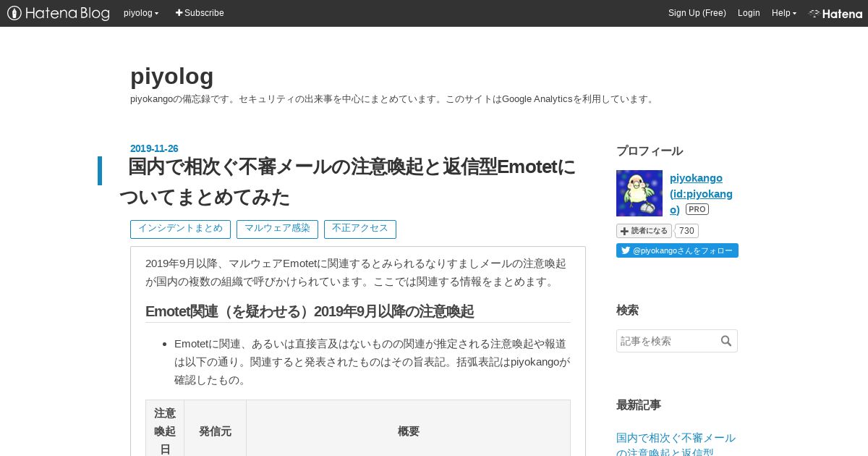Open the piyokango (id:piyokango) profile link
Image resolution: width=868 pixels, height=456 pixels.
tap(701, 193)
